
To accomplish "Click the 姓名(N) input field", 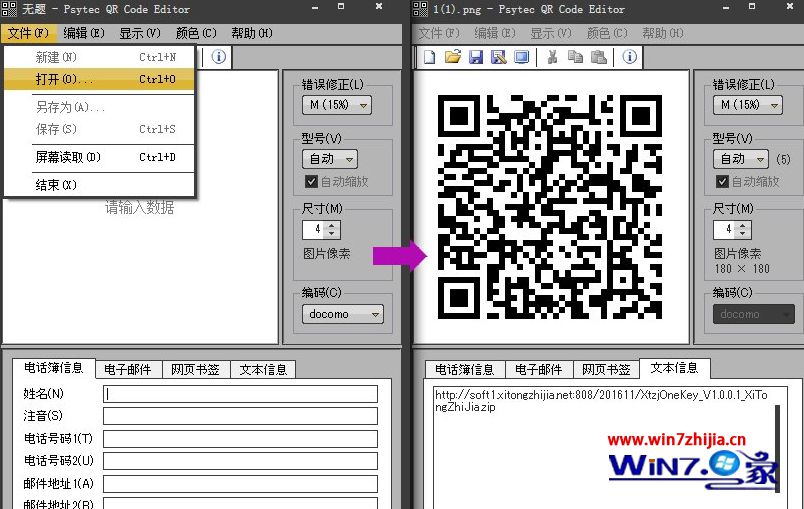I will (240, 394).
